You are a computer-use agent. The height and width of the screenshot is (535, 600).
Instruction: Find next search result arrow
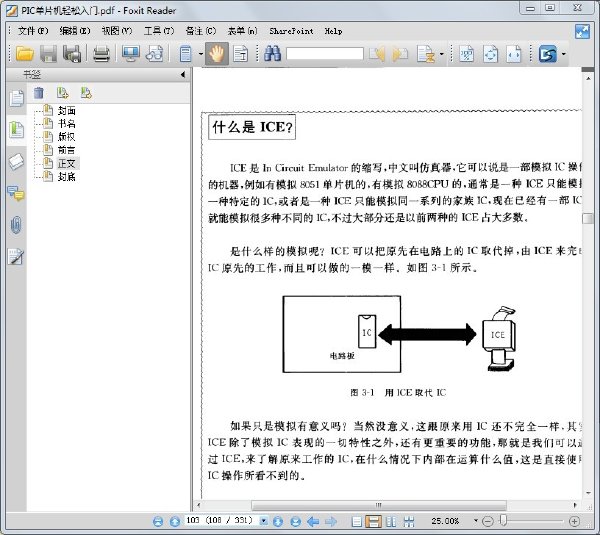pos(401,54)
